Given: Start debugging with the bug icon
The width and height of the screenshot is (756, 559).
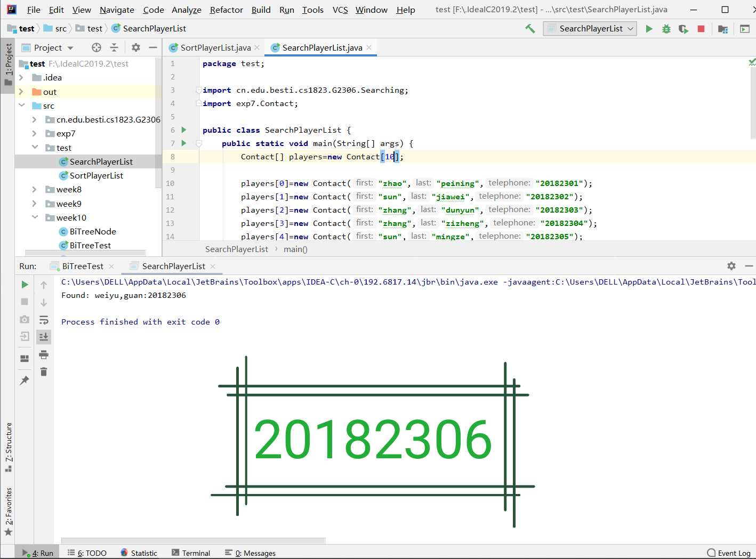Looking at the screenshot, I should tap(666, 29).
